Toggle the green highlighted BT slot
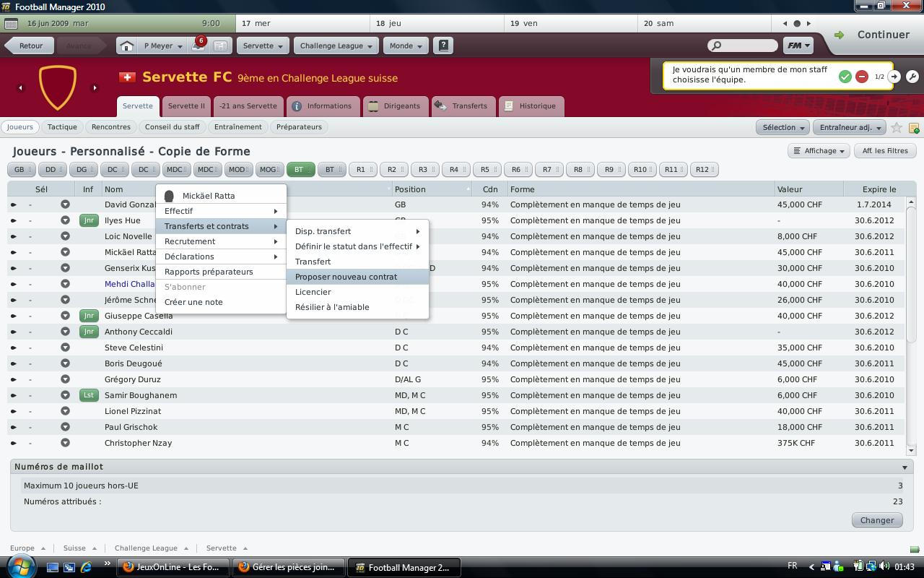 pyautogui.click(x=300, y=170)
